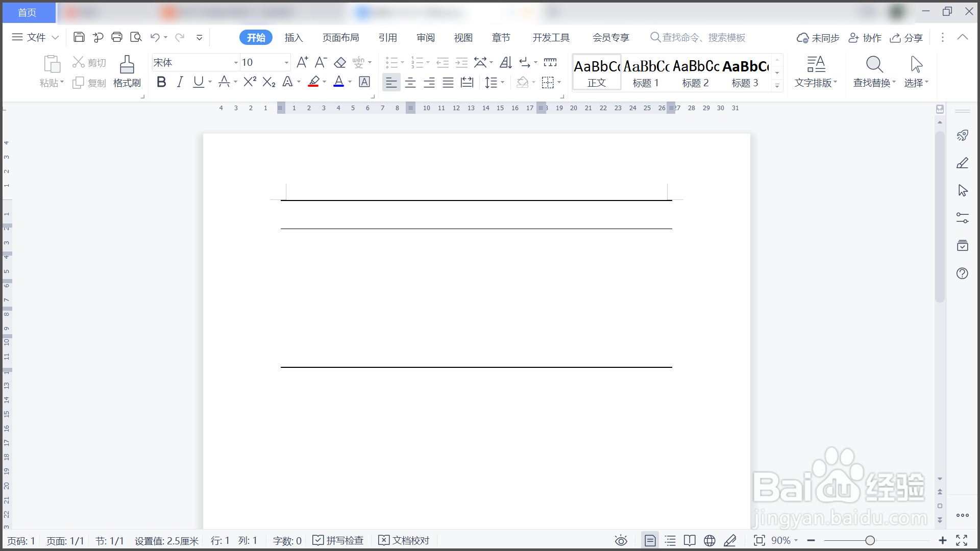The width and height of the screenshot is (980, 551).
Task: Click the 协作 button
Action: tap(865, 38)
